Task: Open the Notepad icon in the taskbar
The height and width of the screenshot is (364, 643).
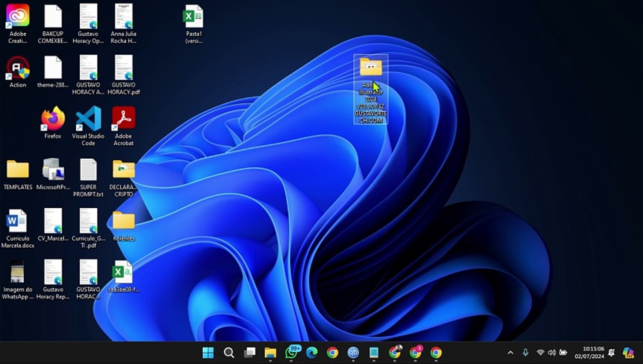Action: (374, 352)
